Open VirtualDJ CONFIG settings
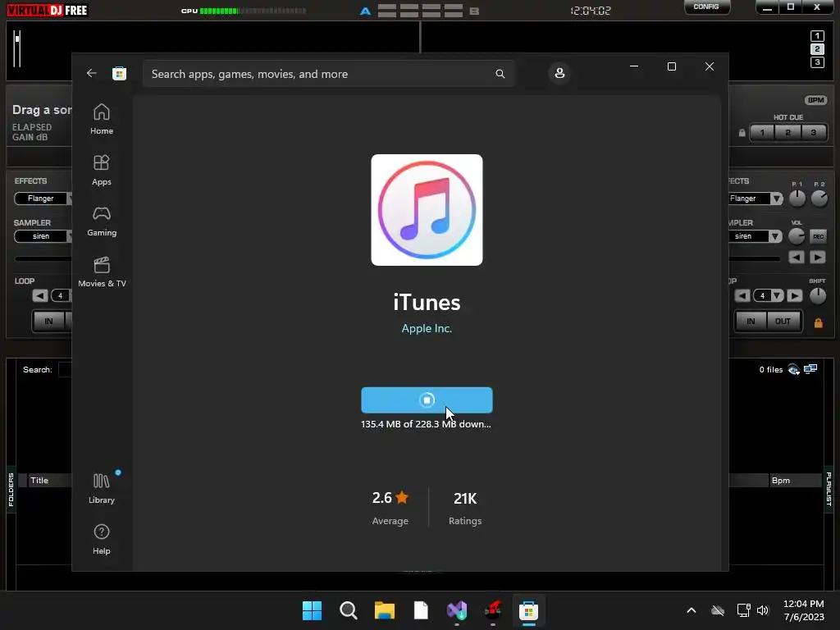 (x=706, y=7)
